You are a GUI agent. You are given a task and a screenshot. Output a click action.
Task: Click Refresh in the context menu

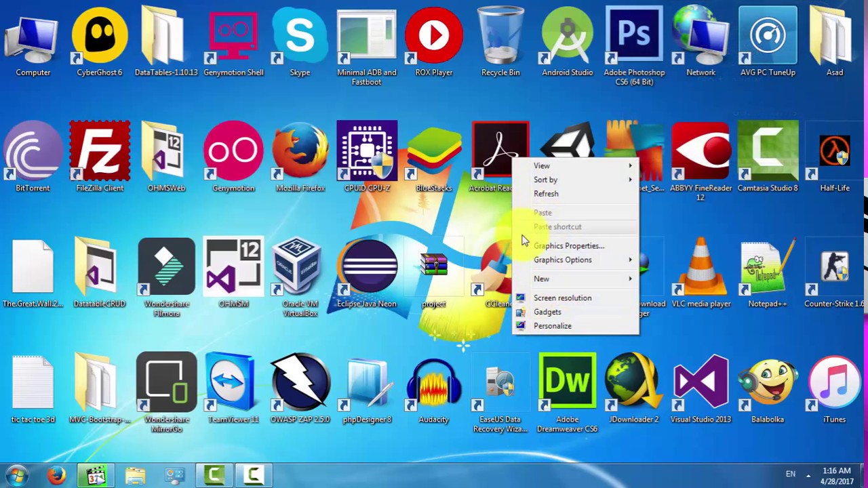[x=546, y=194]
